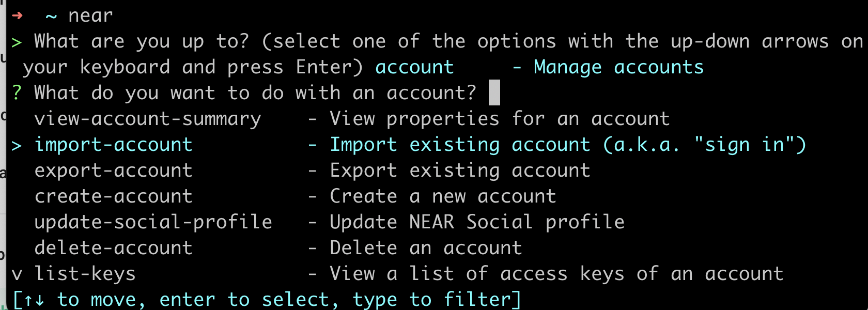Select export-account from the list
This screenshot has height=310, width=868.
[x=114, y=171]
